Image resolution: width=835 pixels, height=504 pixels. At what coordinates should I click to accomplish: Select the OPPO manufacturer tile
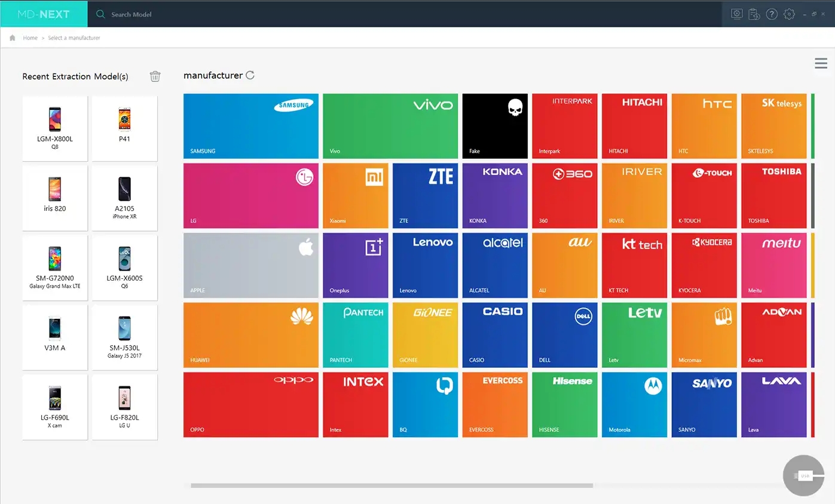(250, 405)
